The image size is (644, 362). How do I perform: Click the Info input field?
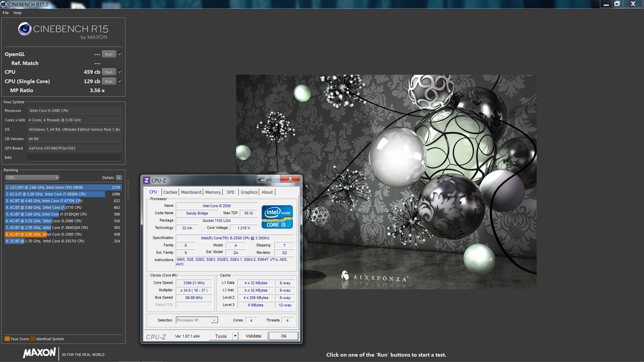(74, 158)
